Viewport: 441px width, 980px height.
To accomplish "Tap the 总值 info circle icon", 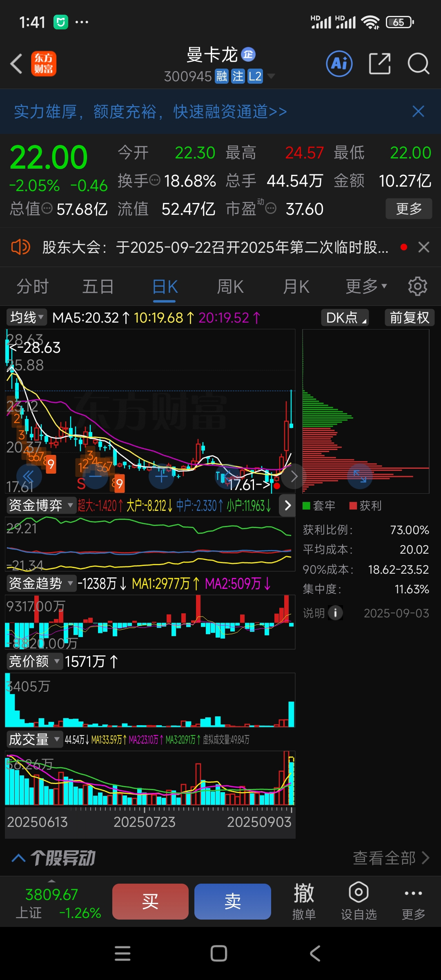I will point(47,209).
